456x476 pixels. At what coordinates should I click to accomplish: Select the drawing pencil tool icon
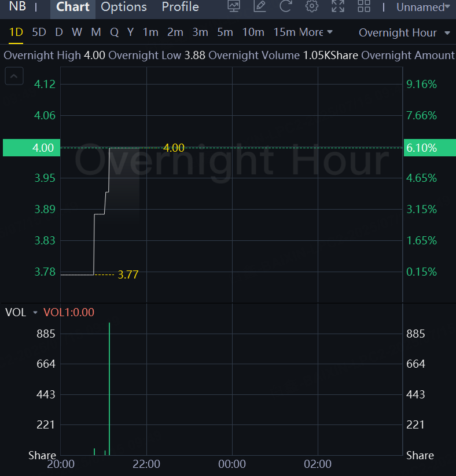[260, 6]
